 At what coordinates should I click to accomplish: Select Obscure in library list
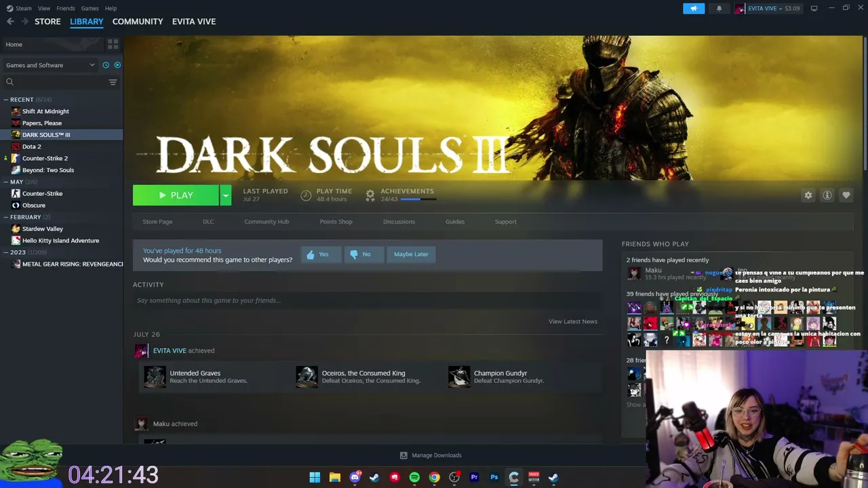(x=33, y=205)
